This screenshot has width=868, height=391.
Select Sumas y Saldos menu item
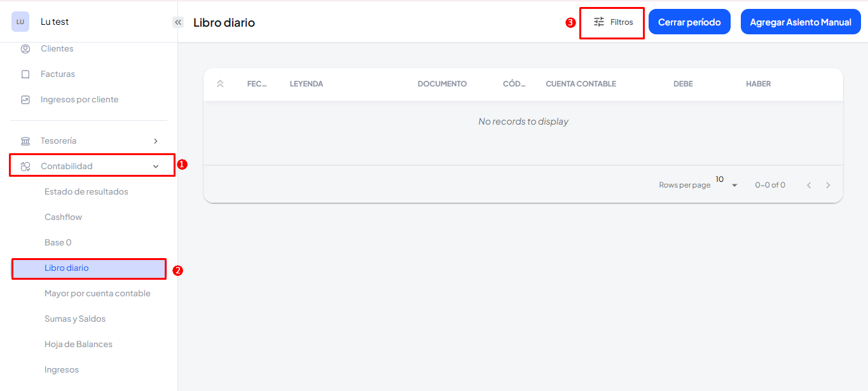pos(75,319)
